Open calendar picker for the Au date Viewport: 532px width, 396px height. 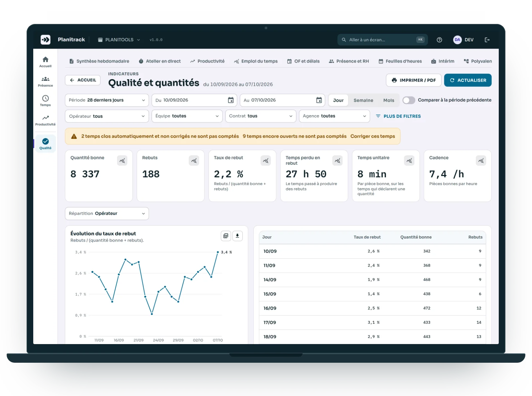click(x=319, y=100)
